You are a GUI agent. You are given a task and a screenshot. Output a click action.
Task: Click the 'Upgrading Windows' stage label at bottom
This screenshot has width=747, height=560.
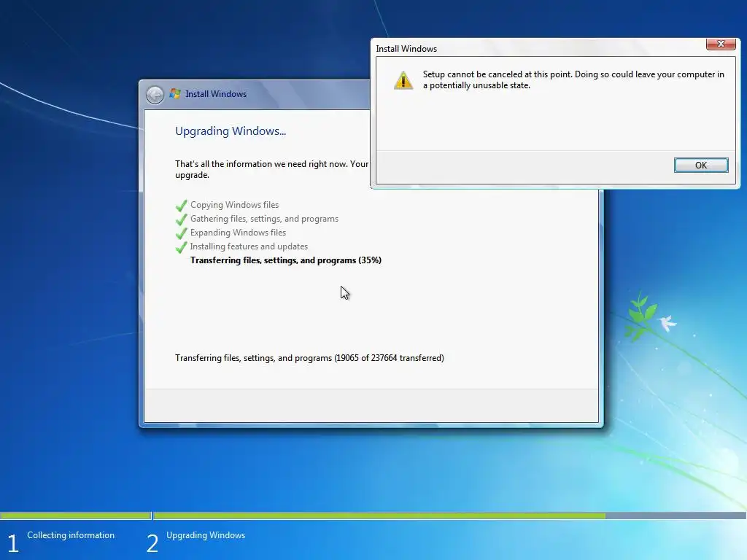[206, 534]
